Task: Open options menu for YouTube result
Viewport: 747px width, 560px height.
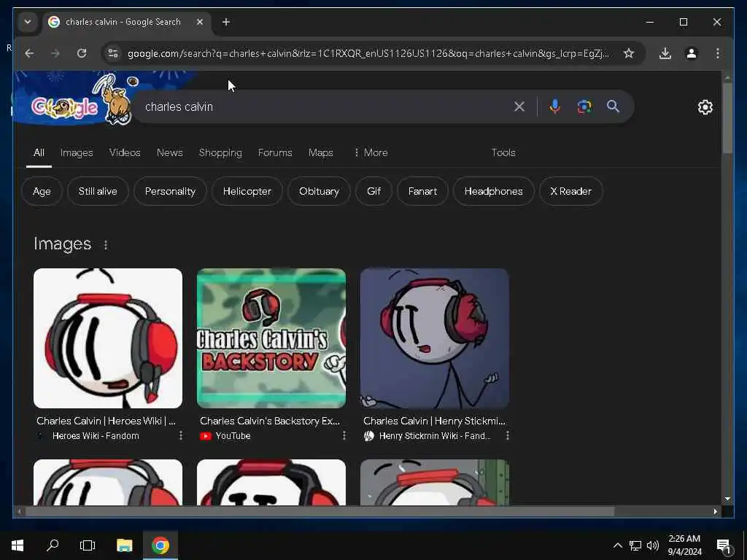Action: pyautogui.click(x=344, y=435)
